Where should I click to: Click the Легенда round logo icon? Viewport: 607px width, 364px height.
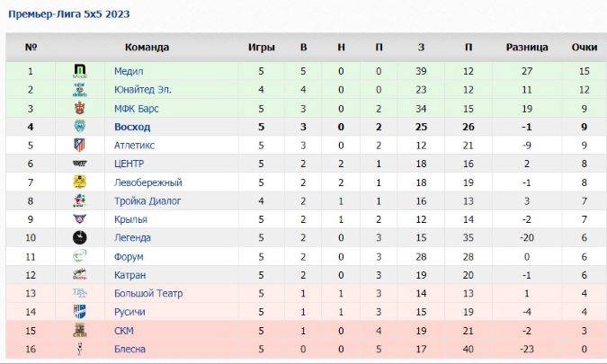tap(79, 238)
